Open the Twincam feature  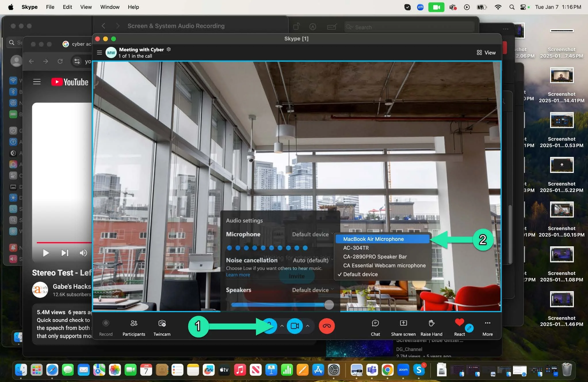pos(162,326)
